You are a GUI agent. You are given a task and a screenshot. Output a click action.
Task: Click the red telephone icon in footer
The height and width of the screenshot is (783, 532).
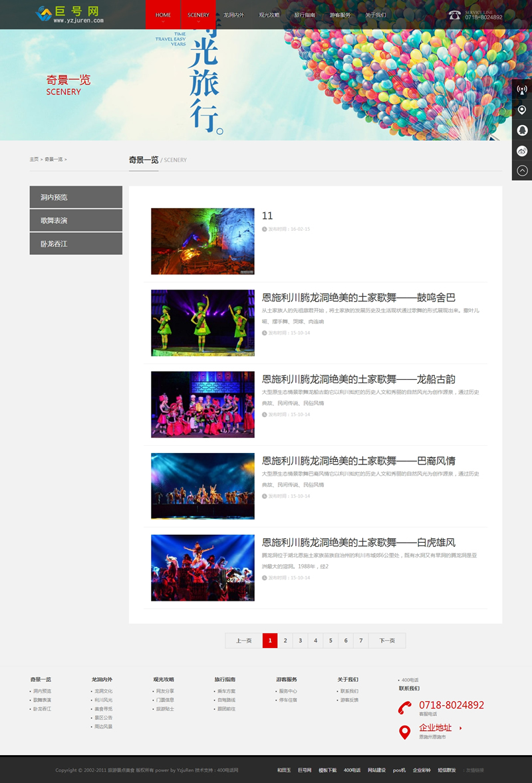pyautogui.click(x=404, y=708)
